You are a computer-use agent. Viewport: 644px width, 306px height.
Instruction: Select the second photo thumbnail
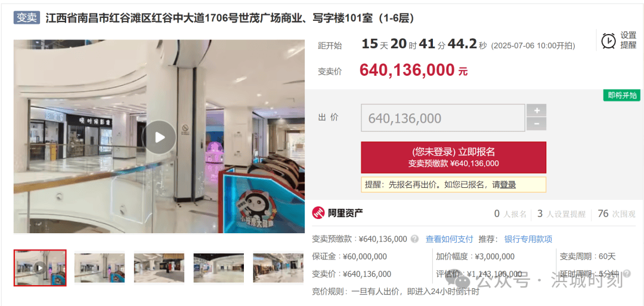point(100,268)
